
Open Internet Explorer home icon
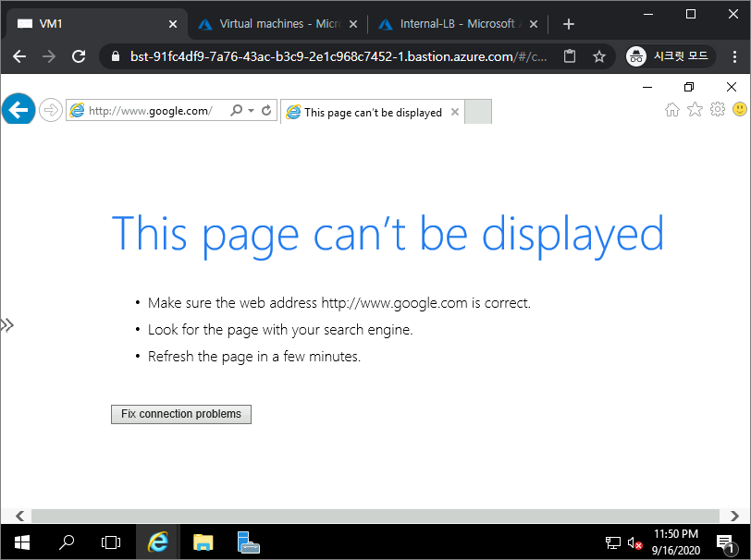(672, 110)
